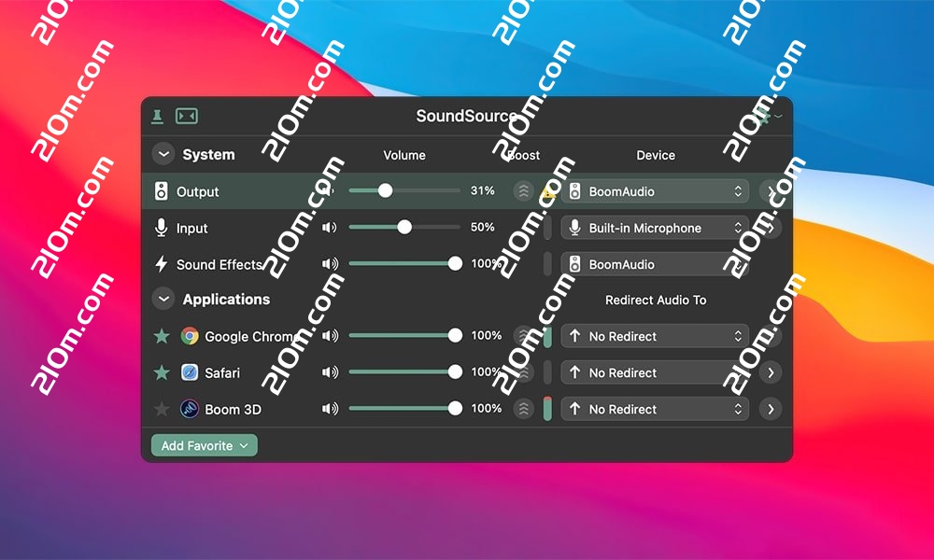Click the pin window icon
The height and width of the screenshot is (560, 934).
pos(158,116)
